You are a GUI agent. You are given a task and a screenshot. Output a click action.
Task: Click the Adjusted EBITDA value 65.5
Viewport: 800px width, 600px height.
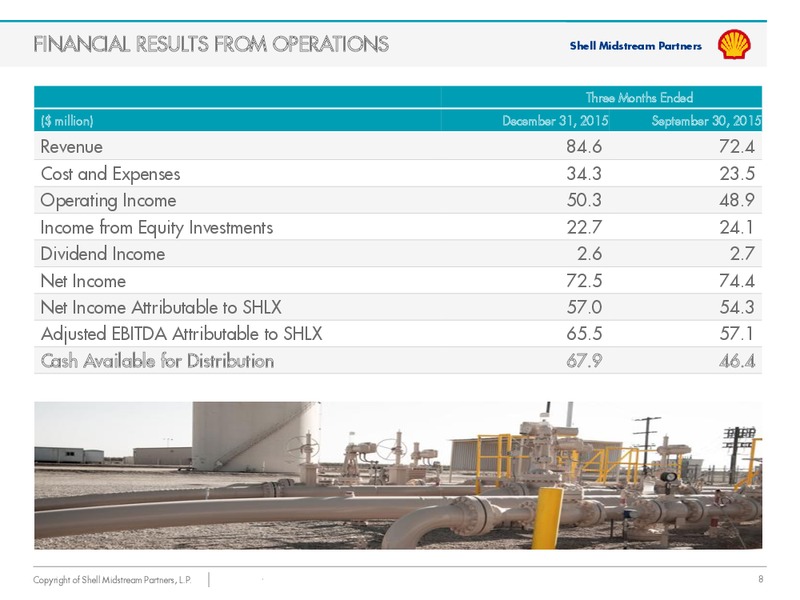584,334
